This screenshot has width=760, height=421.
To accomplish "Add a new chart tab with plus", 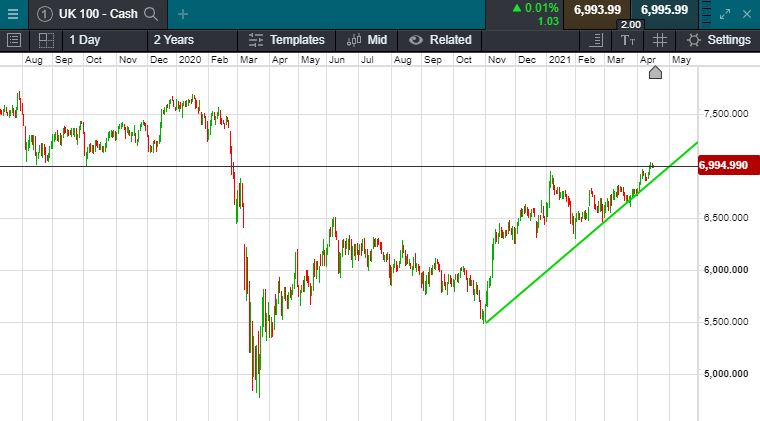I will 182,13.
